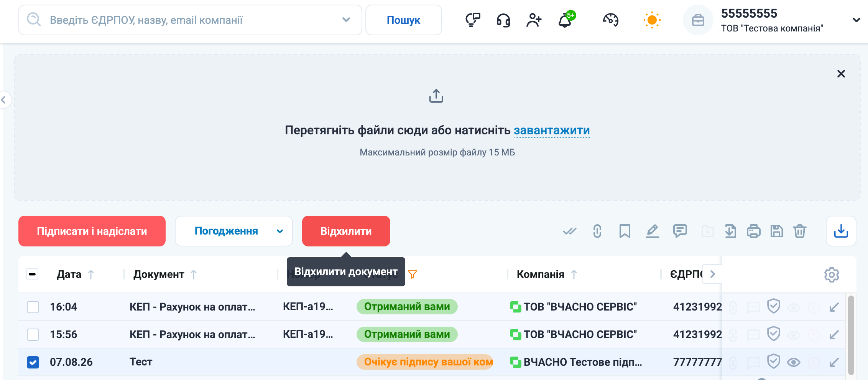The height and width of the screenshot is (380, 868).
Task: Open the orange status filter icon
Action: coord(413,274)
